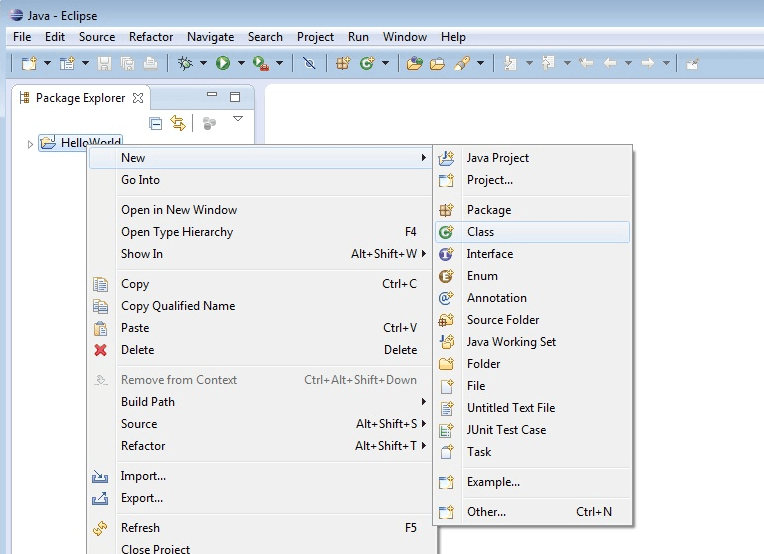Click the Save All toolbar icon
This screenshot has height=554, width=764.
[x=128, y=63]
